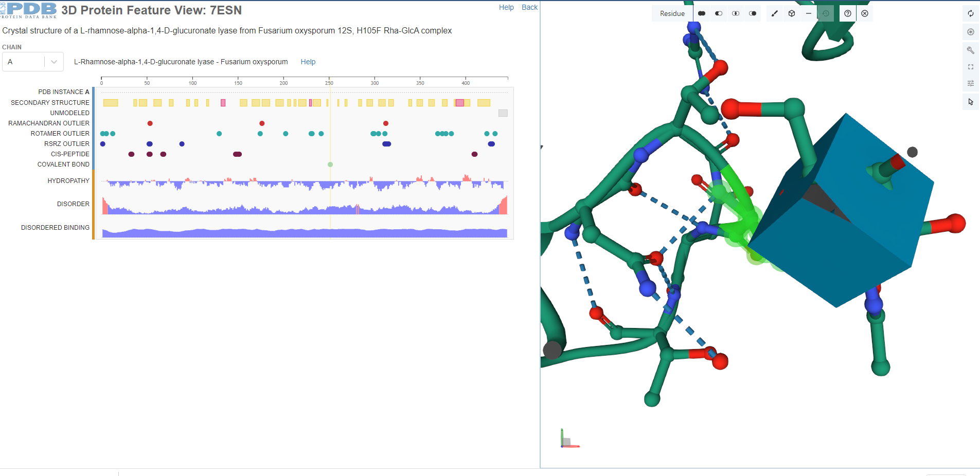Click the cube add representation icon
980x476 pixels.
pos(792,13)
